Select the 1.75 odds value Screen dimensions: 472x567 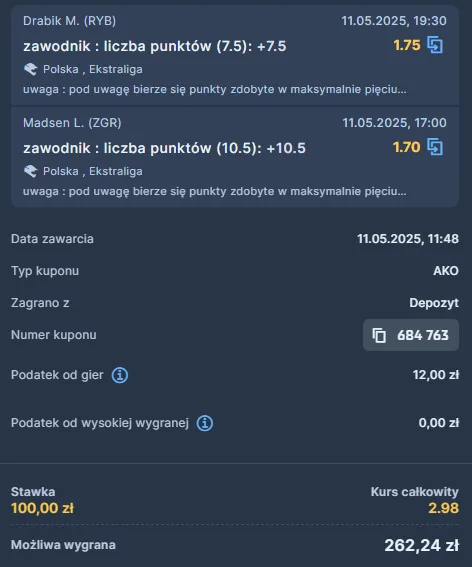click(407, 45)
